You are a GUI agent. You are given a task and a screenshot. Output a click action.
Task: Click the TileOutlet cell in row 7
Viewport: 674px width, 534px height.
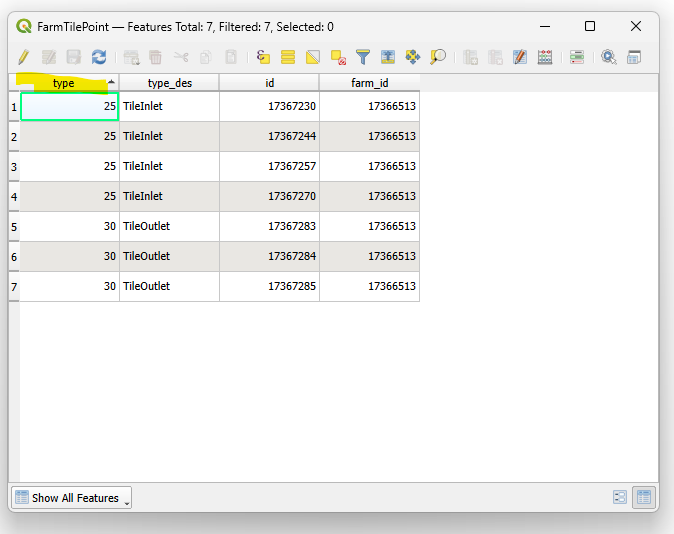pyautogui.click(x=169, y=286)
